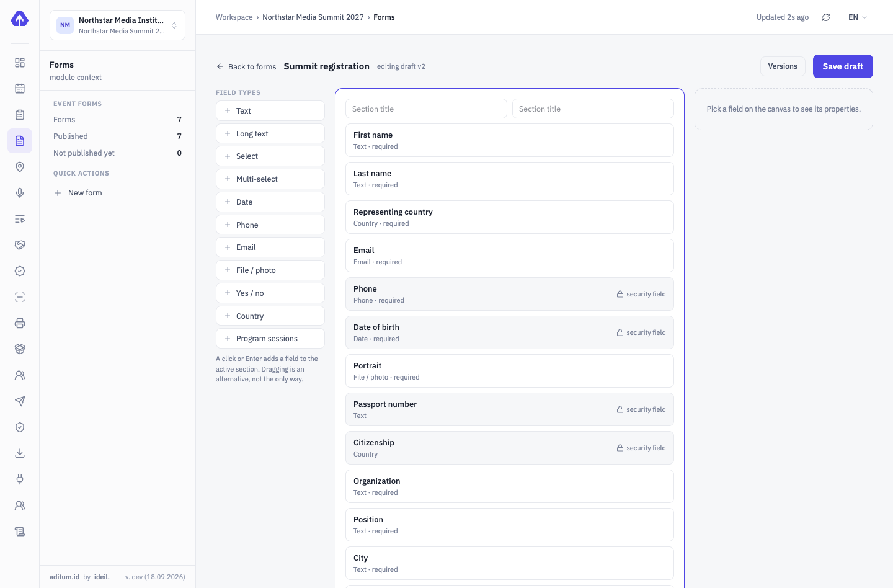Open the users icon above the scroll icon
Screen dimensions: 893x588
20,506
